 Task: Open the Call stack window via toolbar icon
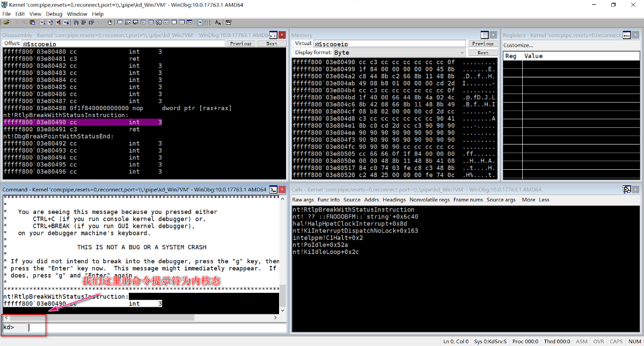click(159, 23)
